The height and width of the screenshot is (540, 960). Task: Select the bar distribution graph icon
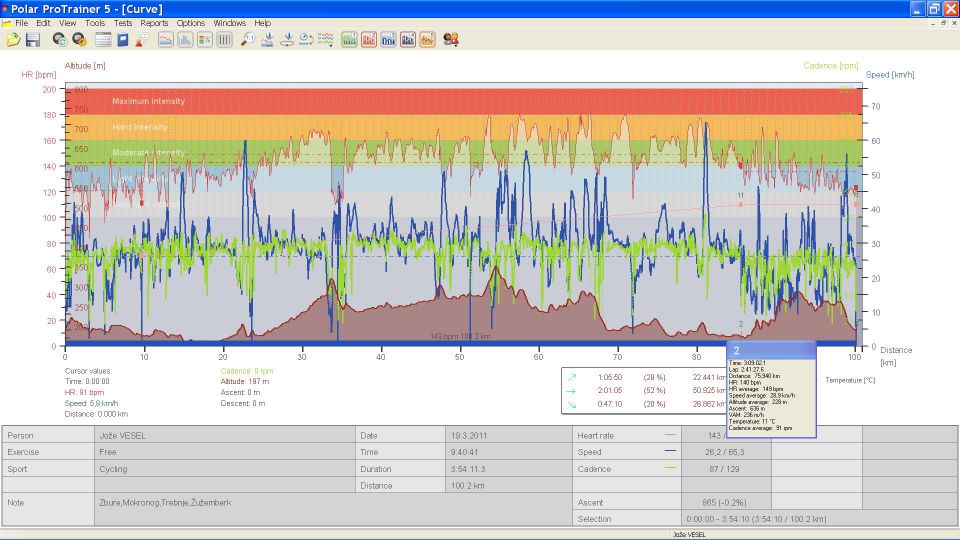(x=186, y=40)
